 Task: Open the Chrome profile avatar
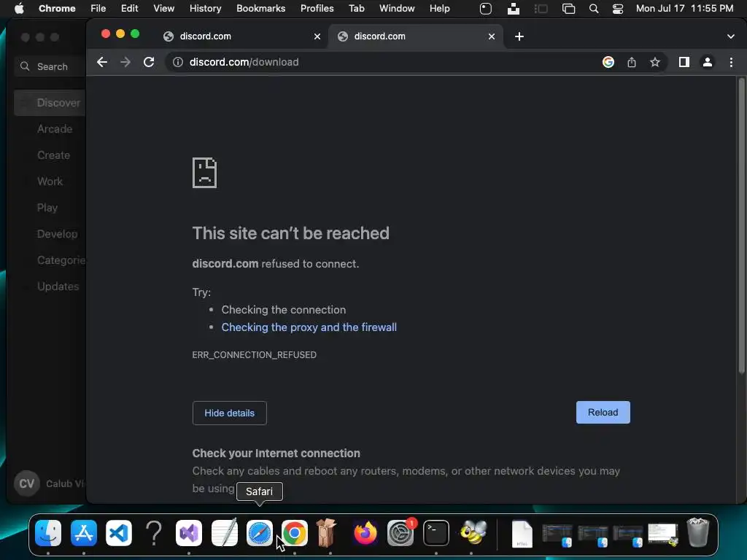(708, 62)
